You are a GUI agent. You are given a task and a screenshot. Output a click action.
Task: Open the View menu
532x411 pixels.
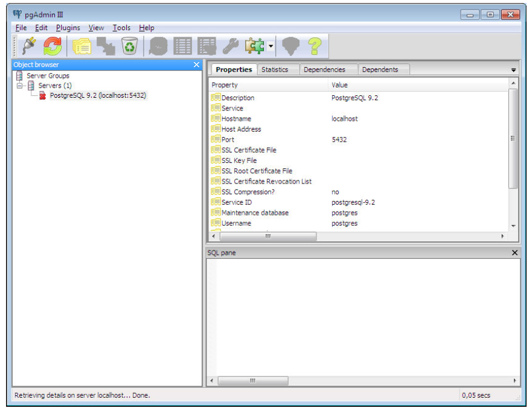point(97,28)
